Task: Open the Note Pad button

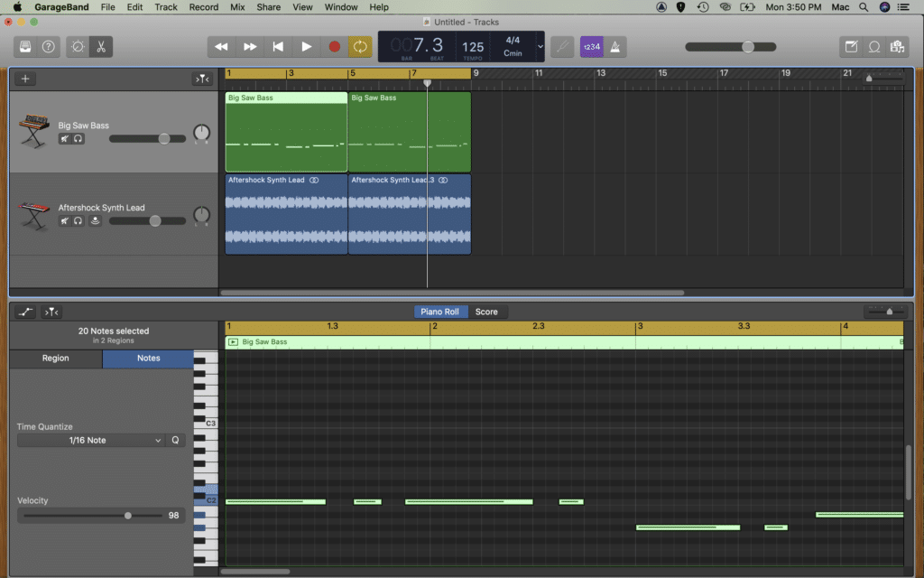Action: coord(851,47)
